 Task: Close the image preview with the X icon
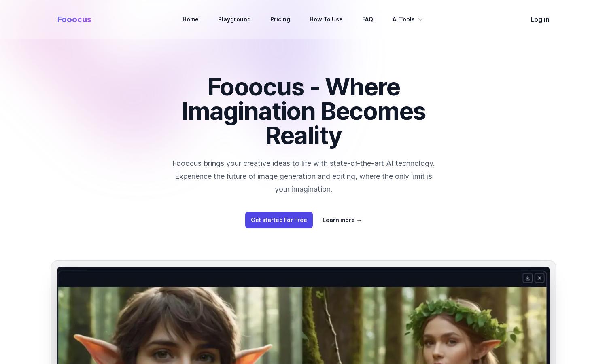(x=539, y=278)
